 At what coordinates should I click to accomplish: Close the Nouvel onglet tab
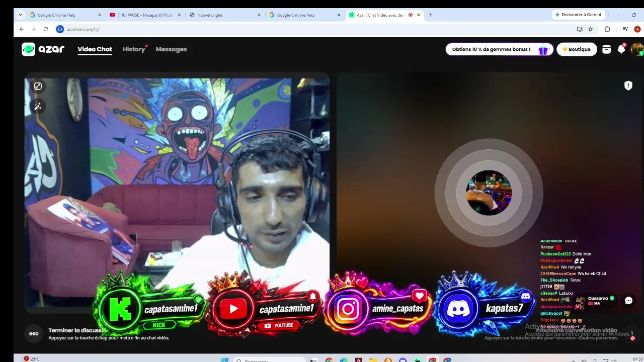click(x=259, y=15)
